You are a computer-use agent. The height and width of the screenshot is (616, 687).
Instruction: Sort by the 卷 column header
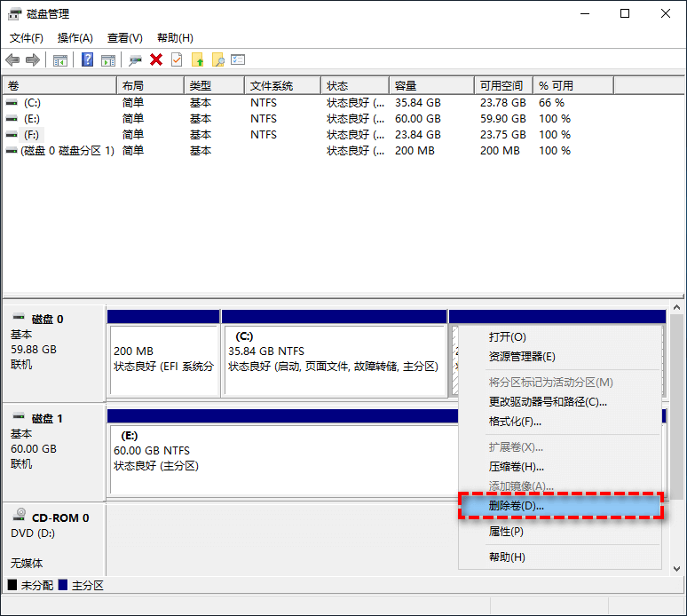(59, 85)
